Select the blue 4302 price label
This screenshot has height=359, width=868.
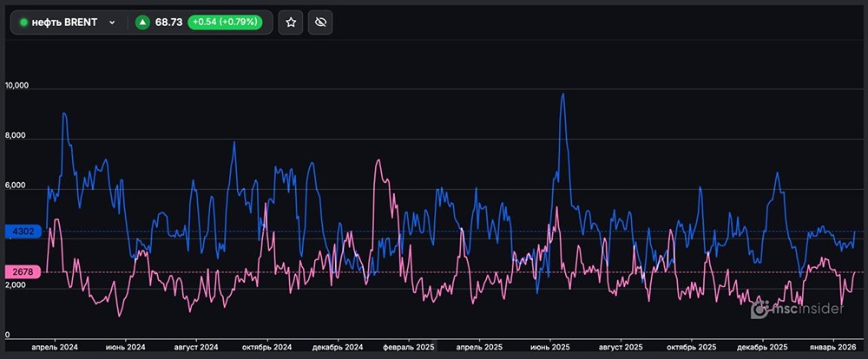(23, 232)
